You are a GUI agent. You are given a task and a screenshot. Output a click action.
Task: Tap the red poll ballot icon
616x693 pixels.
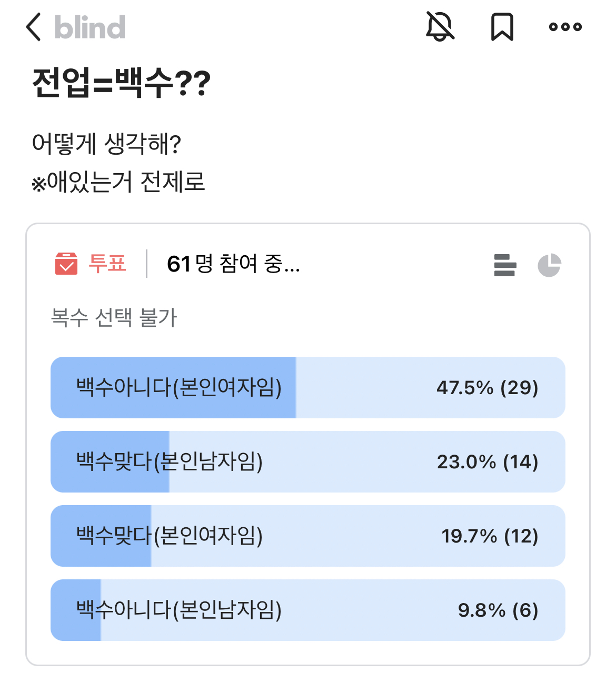66,264
